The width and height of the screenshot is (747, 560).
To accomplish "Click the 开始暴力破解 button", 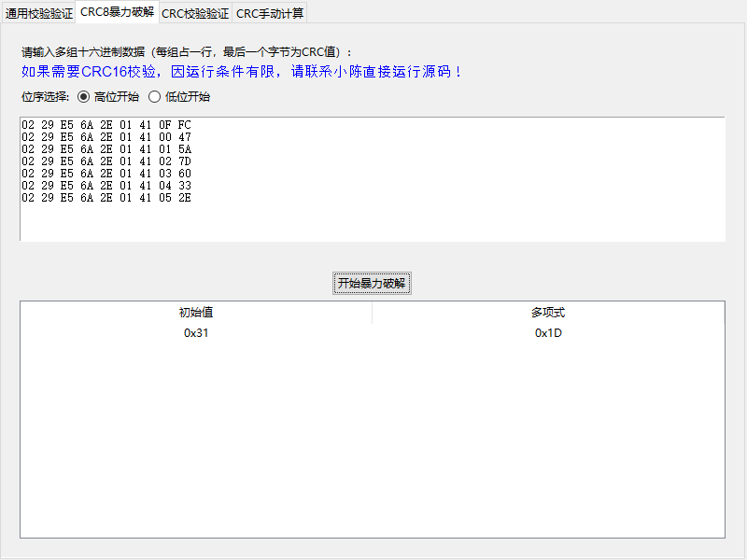I will pyautogui.click(x=372, y=284).
